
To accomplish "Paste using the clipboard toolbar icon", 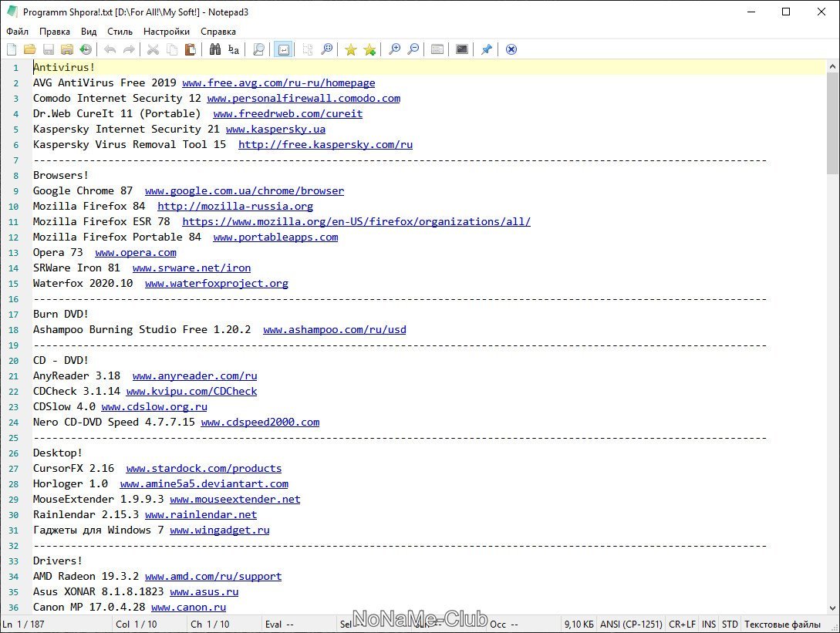I will pos(190,49).
